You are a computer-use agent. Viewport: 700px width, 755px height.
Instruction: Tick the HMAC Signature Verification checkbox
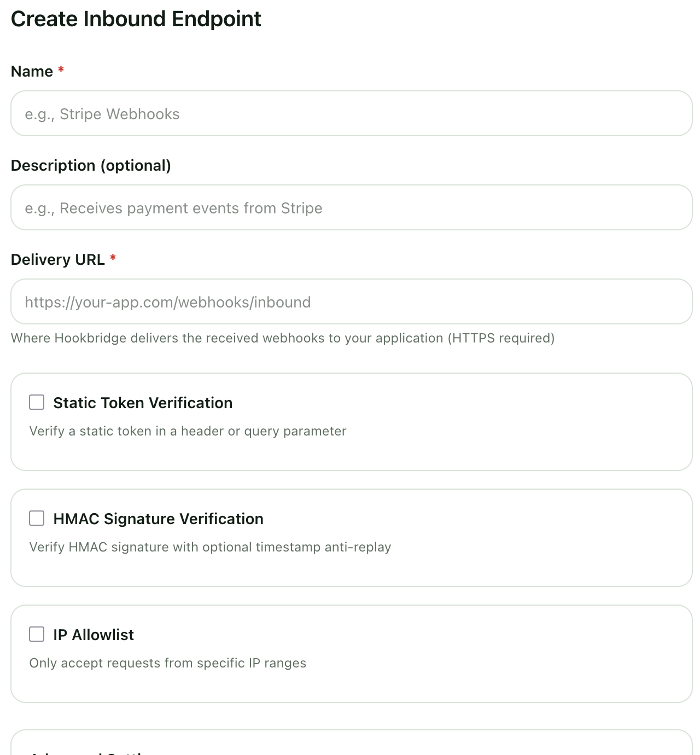tap(37, 519)
